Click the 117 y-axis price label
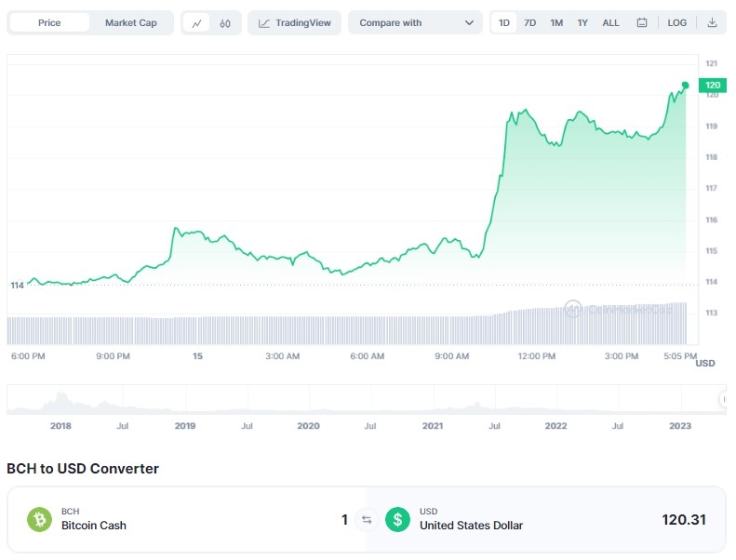Screen dimensions: 736x560 (712, 188)
